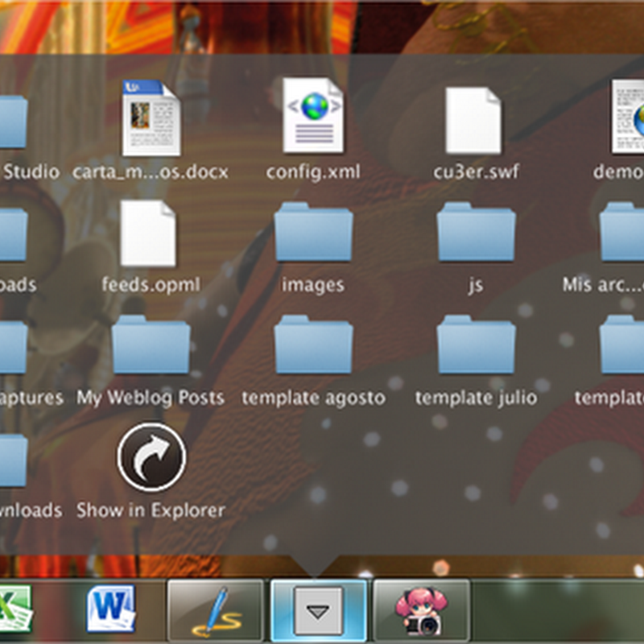Open the js folder
Image resolution: width=644 pixels, height=644 pixels.
click(x=476, y=233)
